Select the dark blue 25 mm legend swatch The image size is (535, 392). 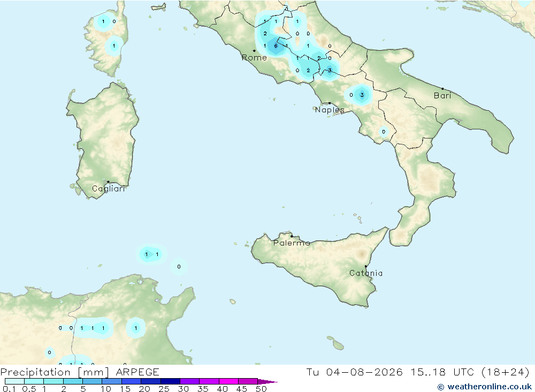170,381
